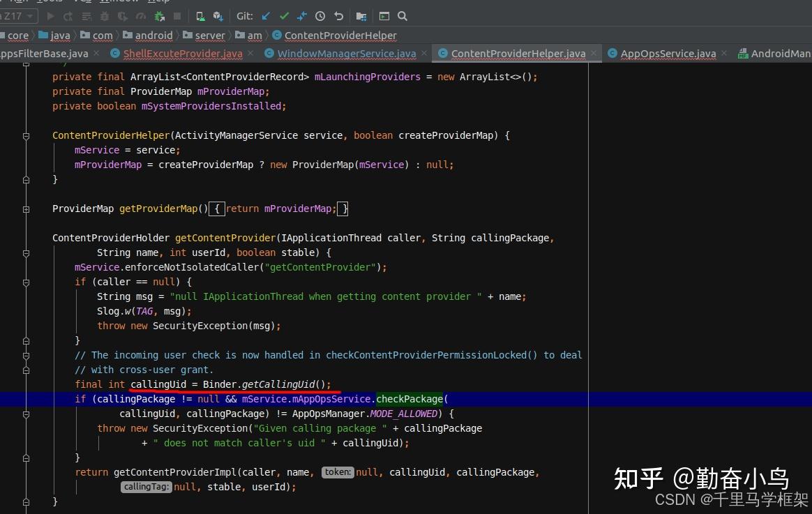Click the checkPackage highlighted identifier
Image resolution: width=812 pixels, height=514 pixels.
pyautogui.click(x=409, y=398)
